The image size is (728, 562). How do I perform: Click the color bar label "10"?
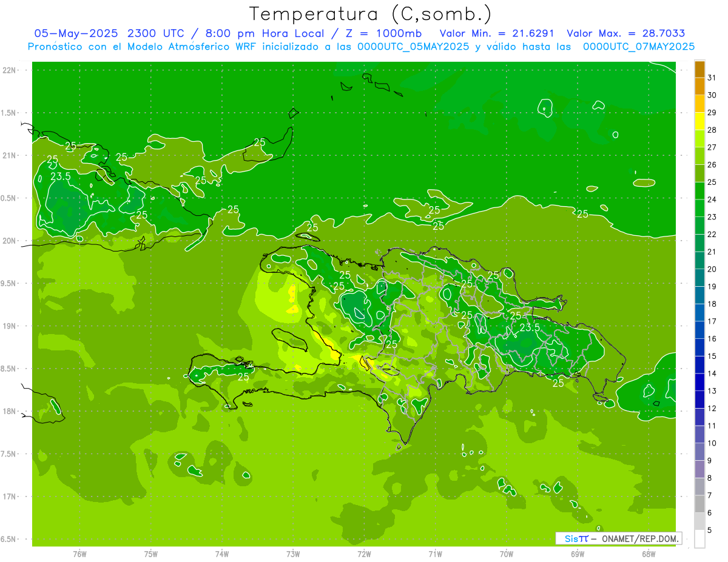(x=712, y=443)
